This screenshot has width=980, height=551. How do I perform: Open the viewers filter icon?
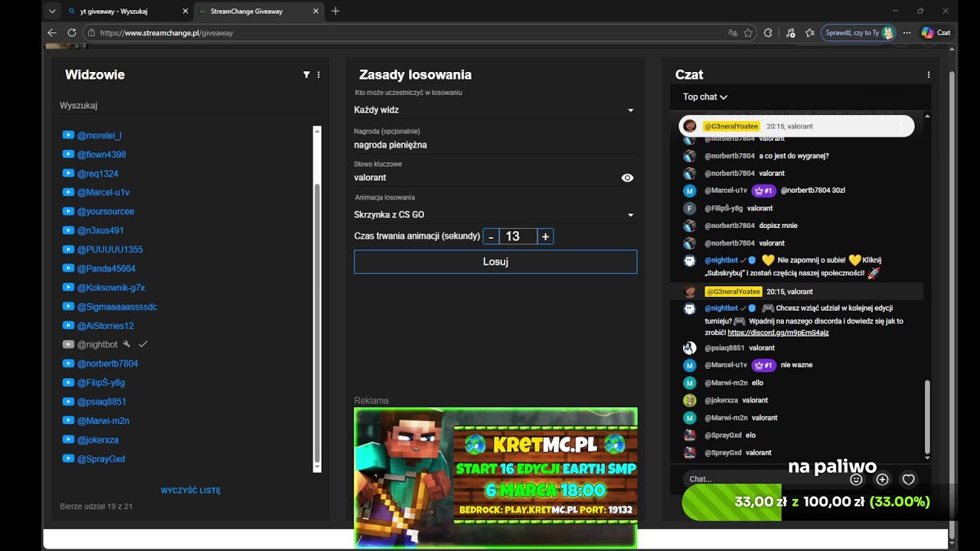(x=306, y=75)
